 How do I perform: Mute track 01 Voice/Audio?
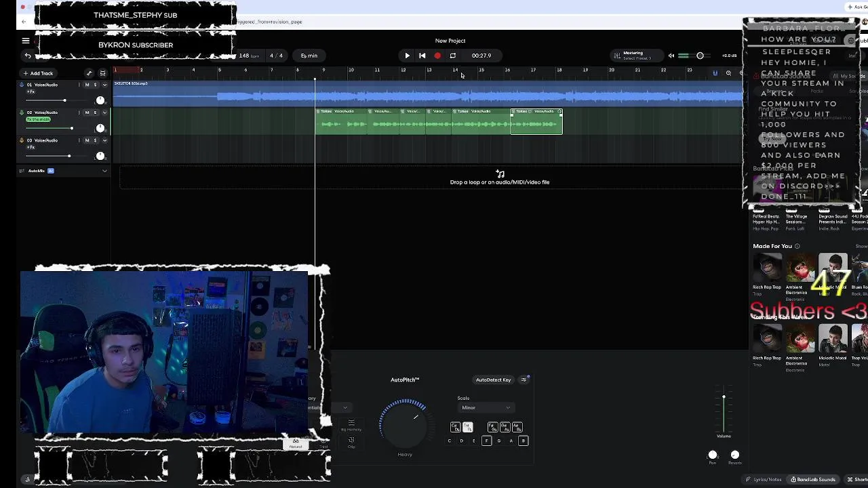click(87, 85)
